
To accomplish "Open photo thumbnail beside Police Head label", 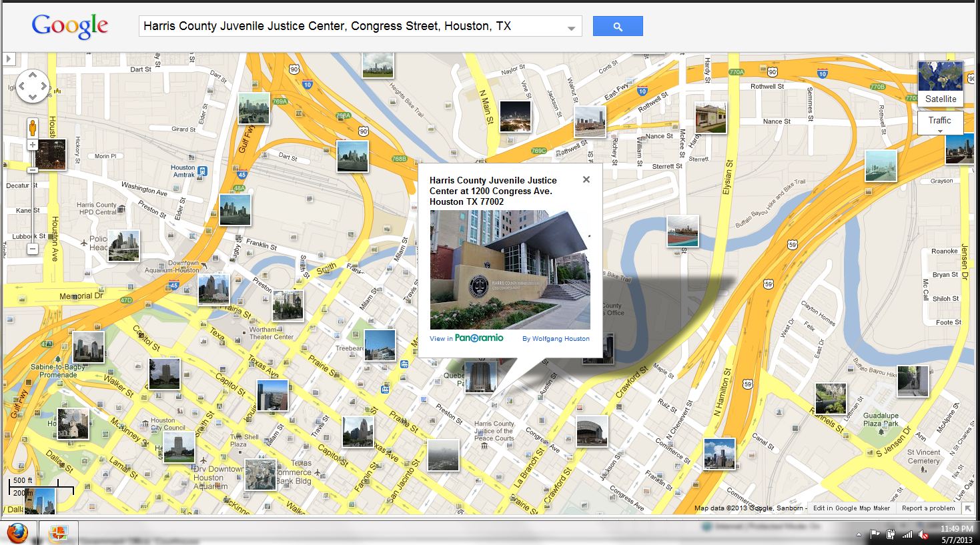I will pyautogui.click(x=124, y=245).
